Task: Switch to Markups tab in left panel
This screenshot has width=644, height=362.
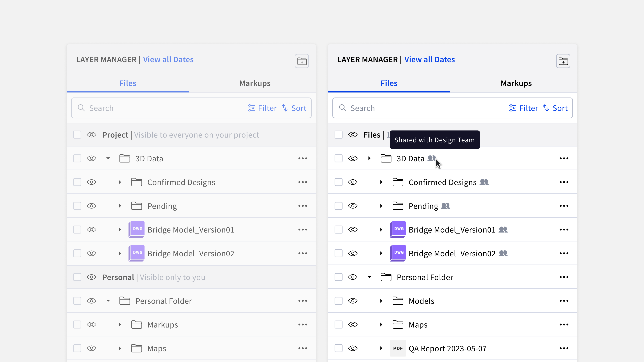Action: click(x=255, y=83)
